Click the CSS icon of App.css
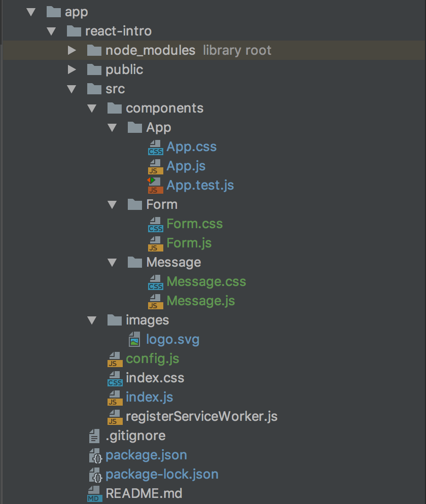Screen dimensions: 426x504 point(156,148)
